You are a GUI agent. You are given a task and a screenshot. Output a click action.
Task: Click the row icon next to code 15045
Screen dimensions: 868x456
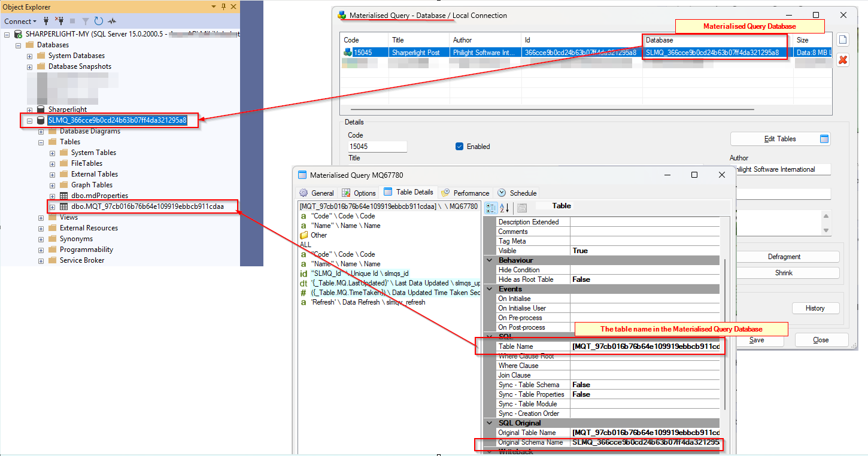point(348,53)
